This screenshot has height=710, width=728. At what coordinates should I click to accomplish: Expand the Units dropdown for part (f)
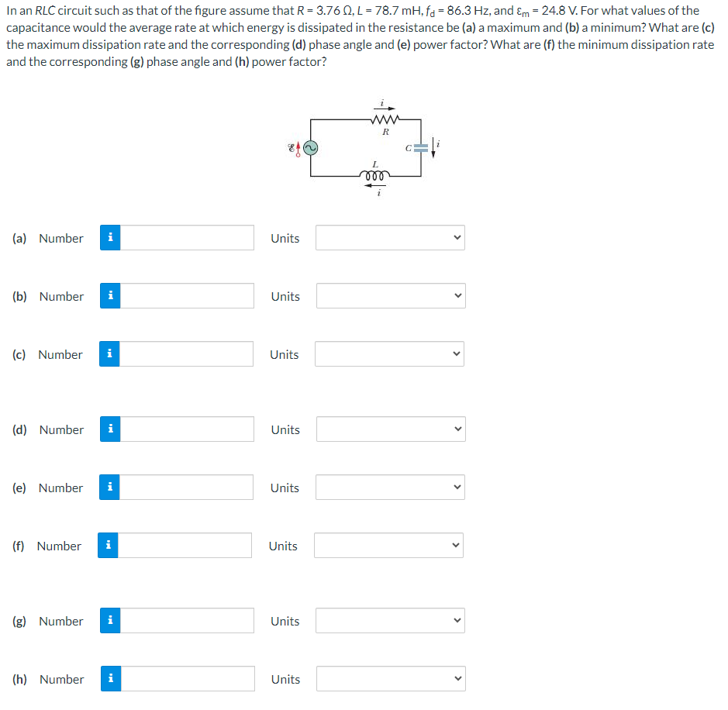[388, 545]
